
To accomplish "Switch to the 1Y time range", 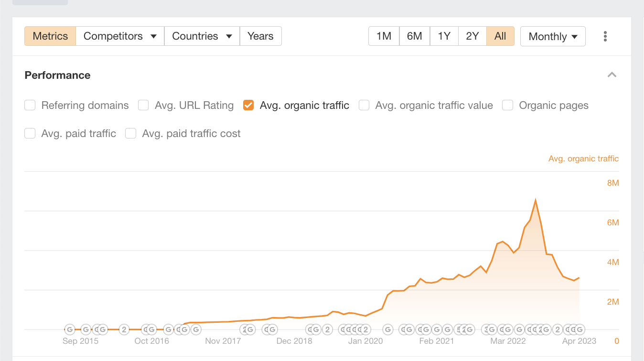I will pos(444,36).
